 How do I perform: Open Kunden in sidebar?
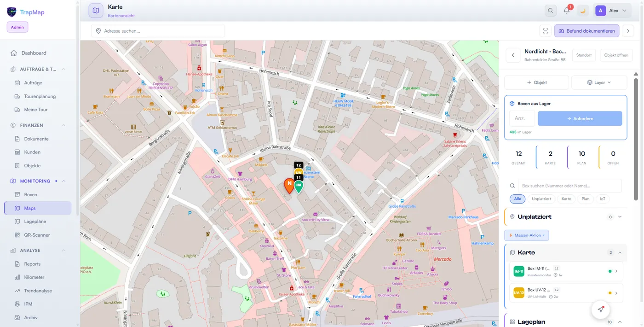32,152
